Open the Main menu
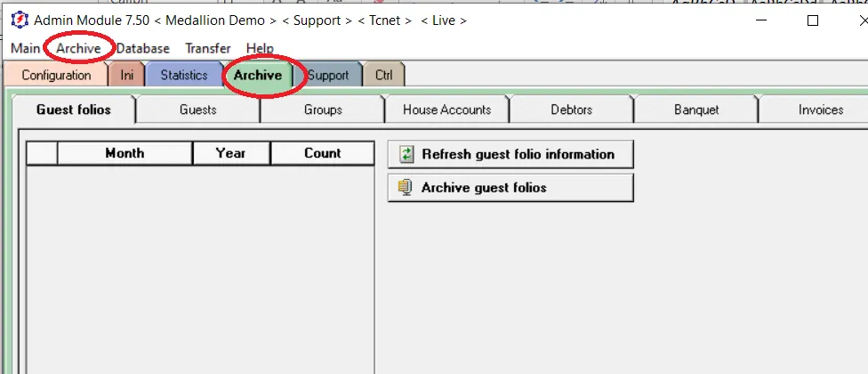This screenshot has width=868, height=374. pyautogui.click(x=26, y=48)
